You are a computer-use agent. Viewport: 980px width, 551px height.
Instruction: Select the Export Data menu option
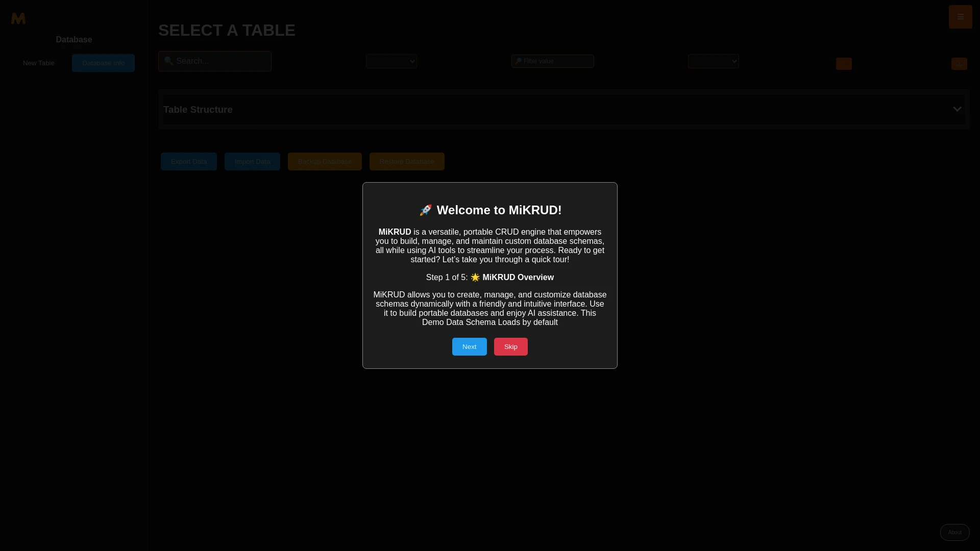(188, 161)
